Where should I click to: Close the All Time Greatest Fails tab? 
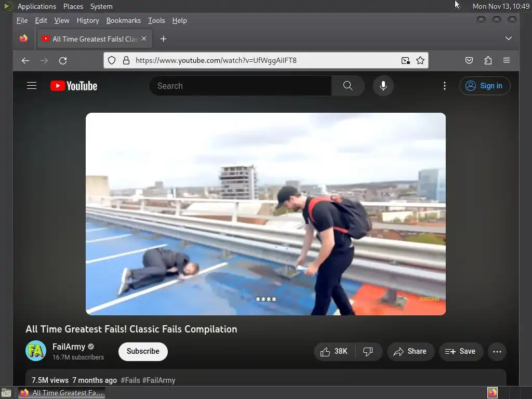coord(144,38)
